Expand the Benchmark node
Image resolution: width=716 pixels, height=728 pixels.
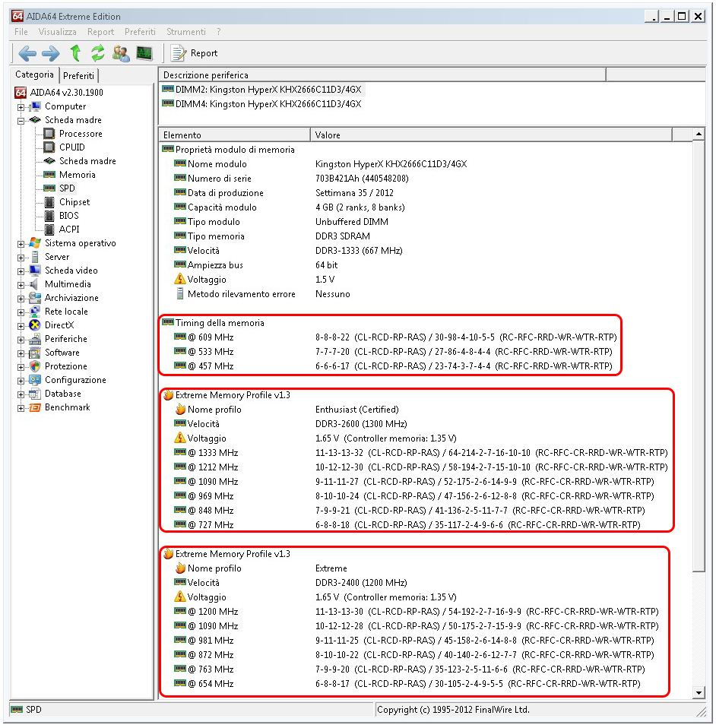(x=21, y=408)
